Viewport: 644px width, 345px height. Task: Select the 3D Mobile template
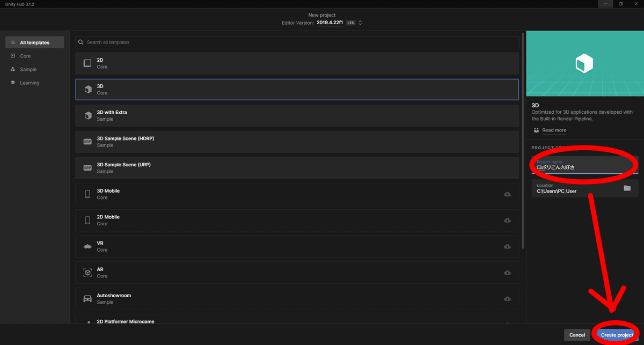click(297, 194)
